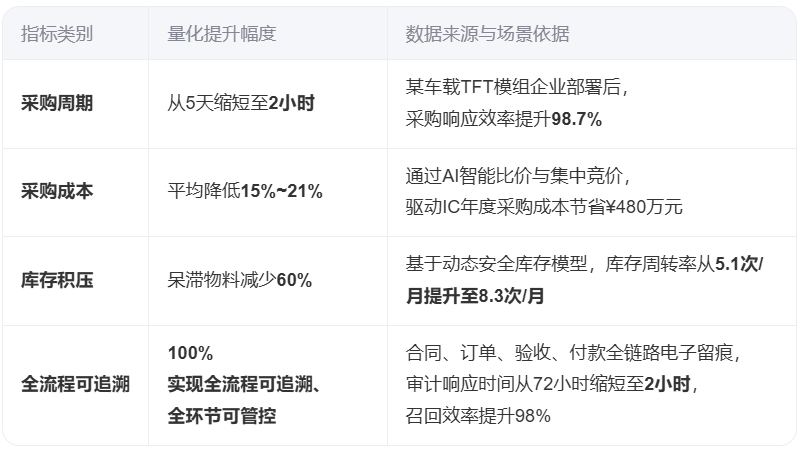
Task: Click the 从5天缩短至2小时 cell
Action: pos(240,104)
